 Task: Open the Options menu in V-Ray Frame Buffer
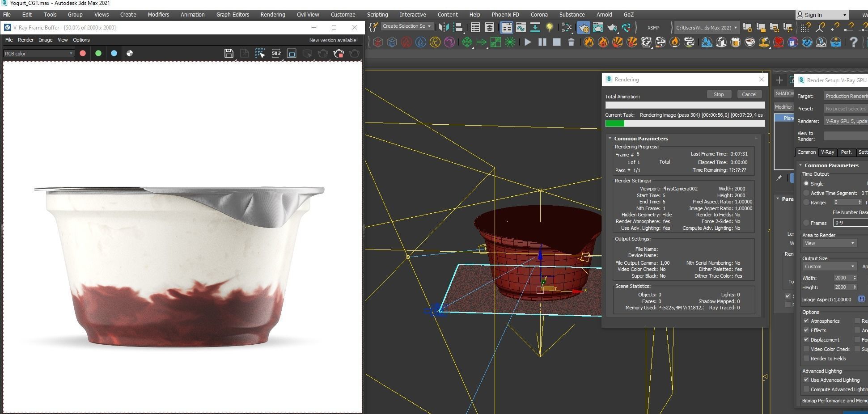[81, 40]
